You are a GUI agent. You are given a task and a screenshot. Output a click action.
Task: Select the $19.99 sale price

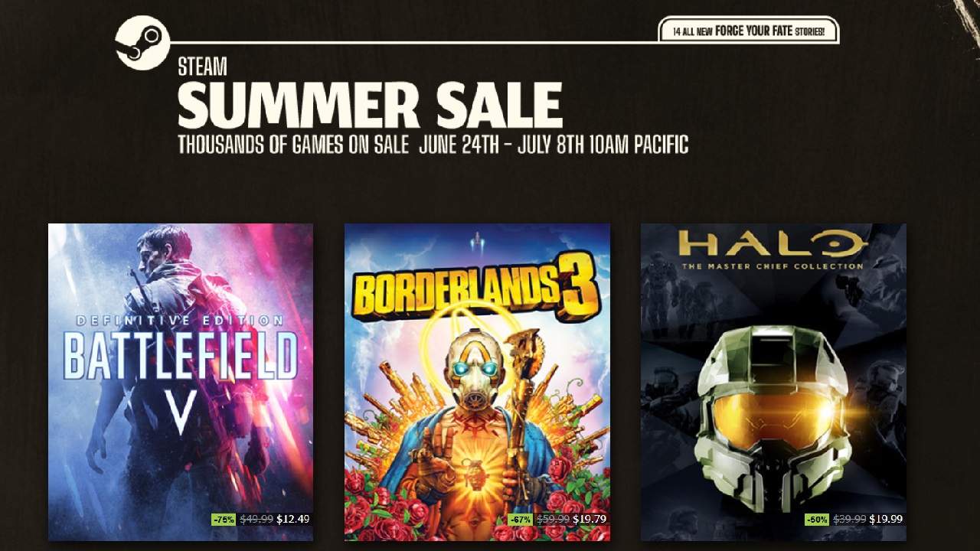886,519
